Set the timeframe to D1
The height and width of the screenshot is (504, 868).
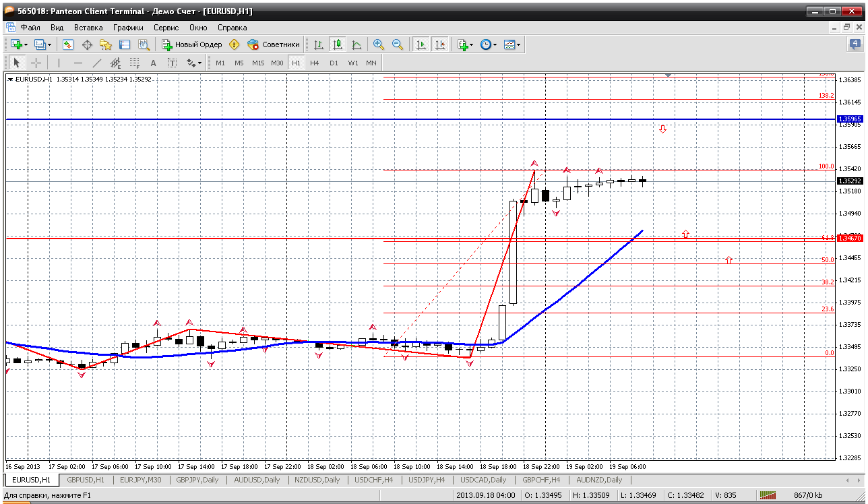[x=334, y=63]
